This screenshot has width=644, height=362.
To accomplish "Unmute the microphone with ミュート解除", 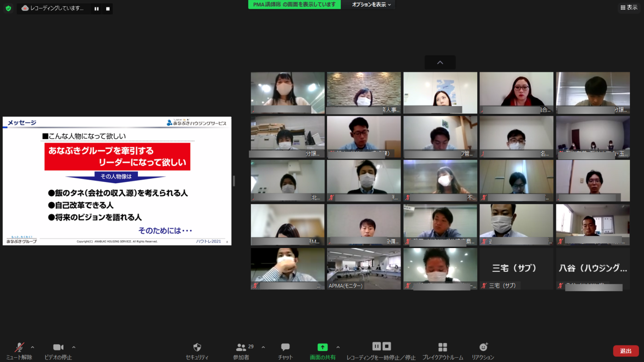I will (19, 348).
